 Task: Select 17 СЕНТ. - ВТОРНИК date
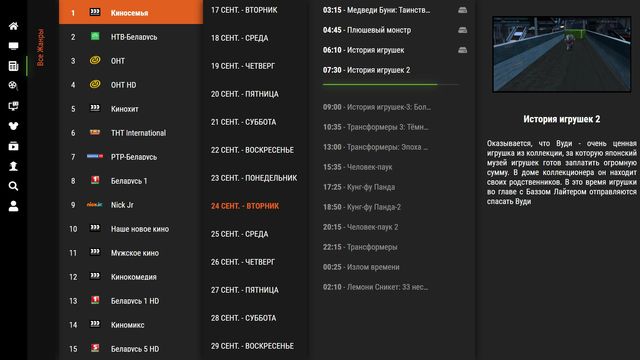coord(244,10)
